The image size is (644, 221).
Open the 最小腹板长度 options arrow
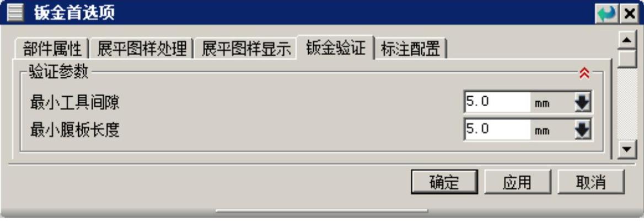(582, 130)
